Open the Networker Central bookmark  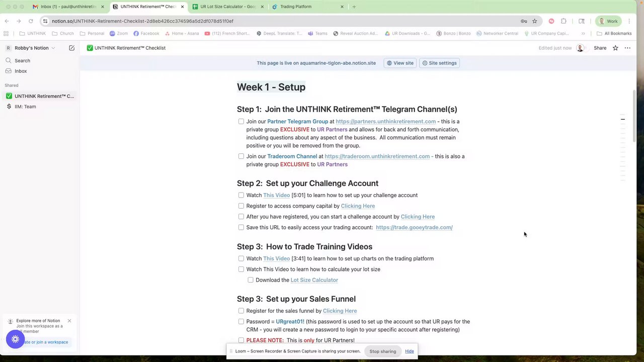497,34
